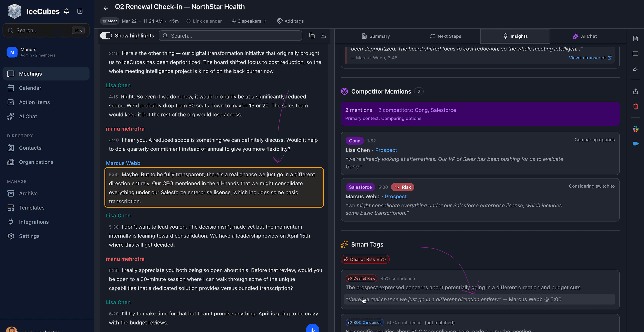
Task: Click the notification bell icon
Action: (66, 11)
